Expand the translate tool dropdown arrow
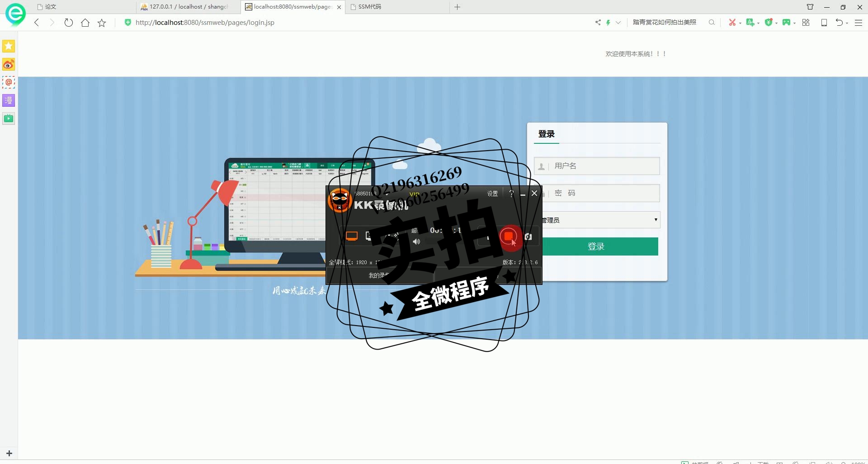Viewport: 868px width, 464px height. click(x=758, y=23)
